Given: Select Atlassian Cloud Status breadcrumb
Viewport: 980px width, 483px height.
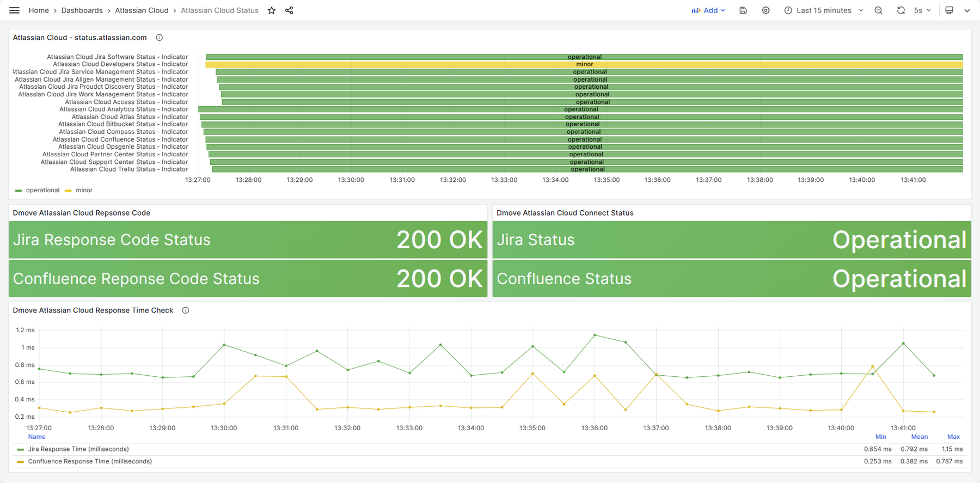Looking at the screenshot, I should pos(219,10).
